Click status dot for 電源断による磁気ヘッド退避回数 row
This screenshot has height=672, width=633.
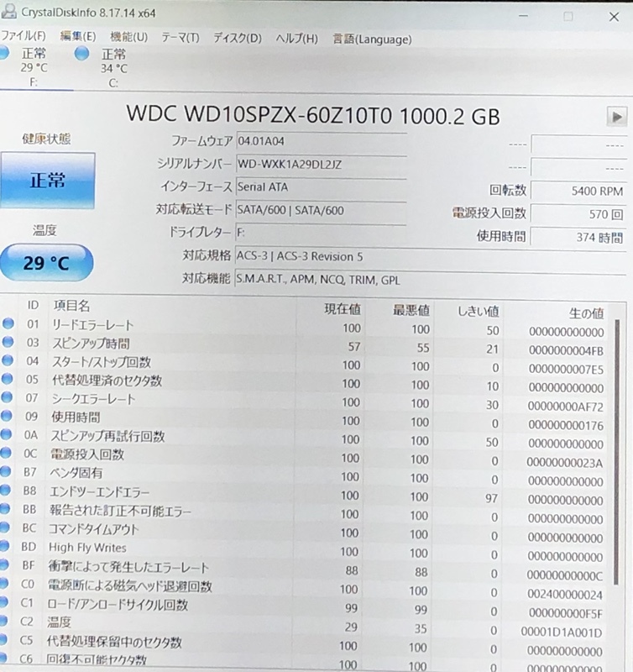[3, 583]
